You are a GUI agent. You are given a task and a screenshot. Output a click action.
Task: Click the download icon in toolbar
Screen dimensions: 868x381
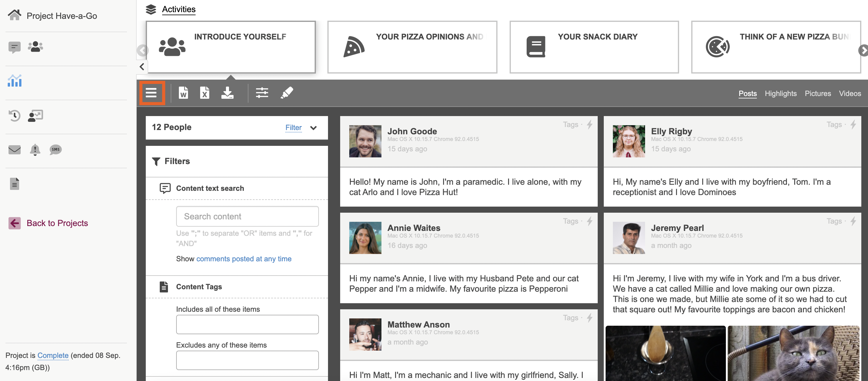[227, 93]
